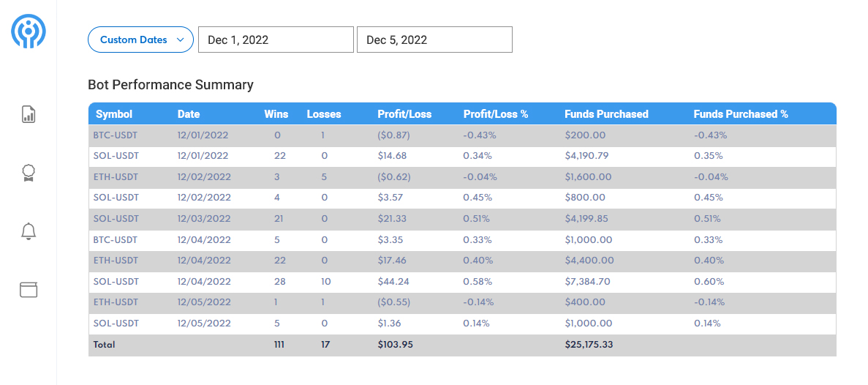Sort by the Symbol column header
The image size is (868, 385).
(114, 114)
